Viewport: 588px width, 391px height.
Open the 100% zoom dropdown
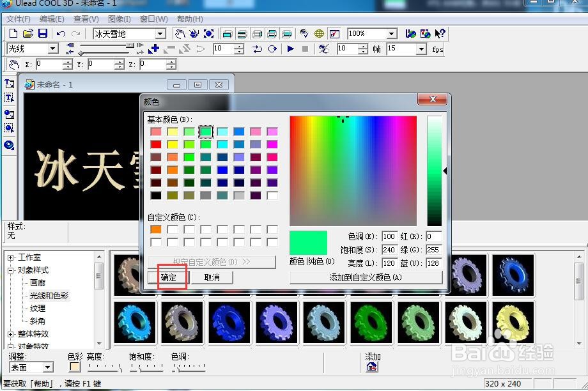pyautogui.click(x=391, y=34)
